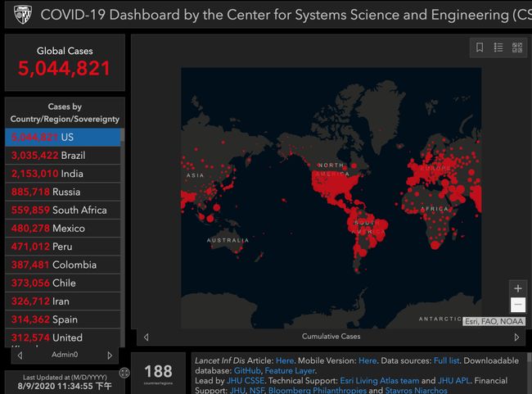Select Colombia with 387,481 cases
The height and width of the screenshot is (394, 532).
(63, 265)
